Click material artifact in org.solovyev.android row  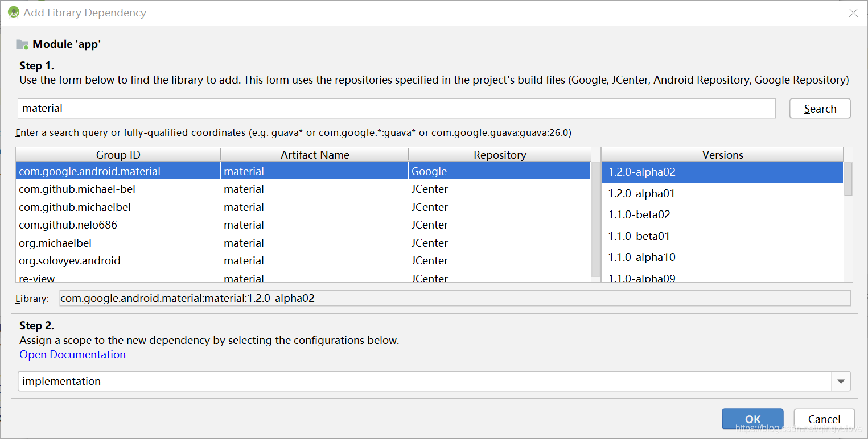coord(315,260)
